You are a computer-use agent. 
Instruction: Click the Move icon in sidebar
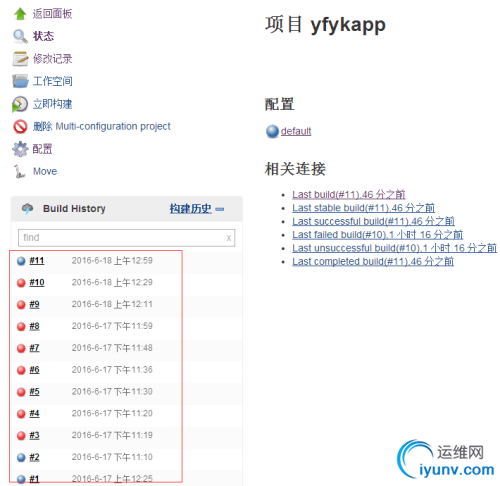click(19, 171)
